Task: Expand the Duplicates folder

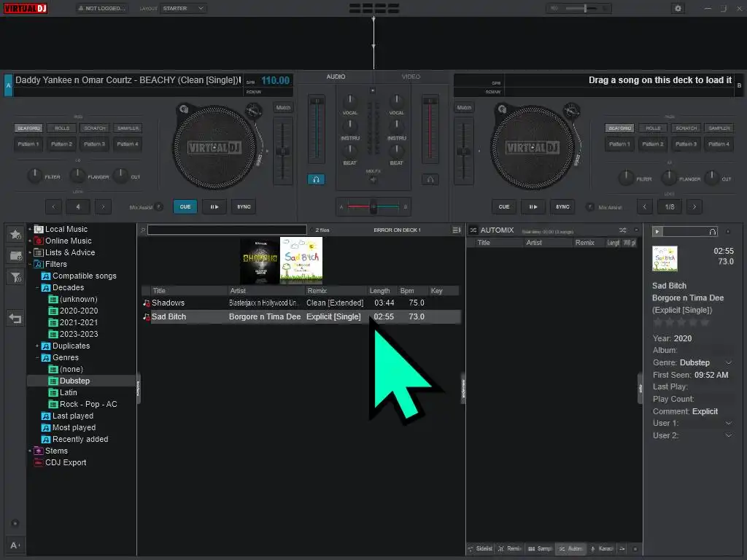Action: click(37, 346)
